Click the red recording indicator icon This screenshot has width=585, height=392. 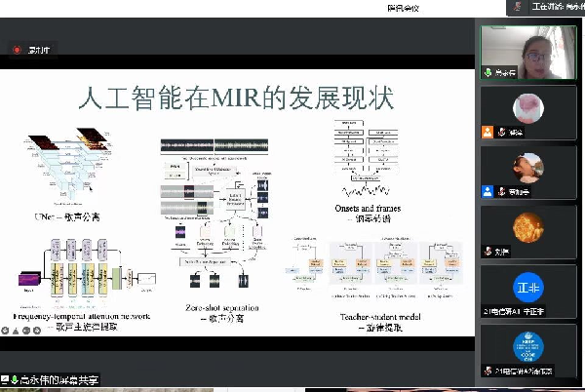tap(17, 50)
